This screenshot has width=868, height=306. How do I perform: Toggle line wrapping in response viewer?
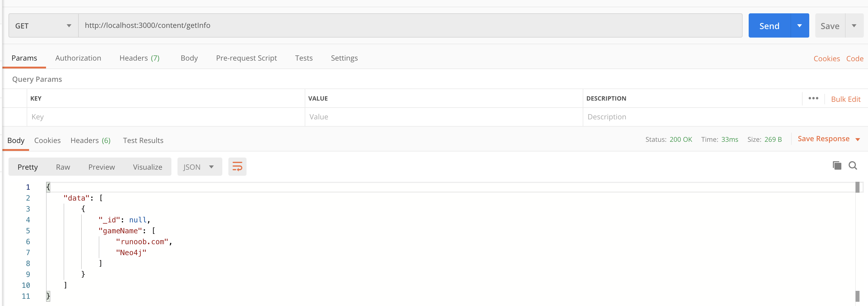(237, 166)
